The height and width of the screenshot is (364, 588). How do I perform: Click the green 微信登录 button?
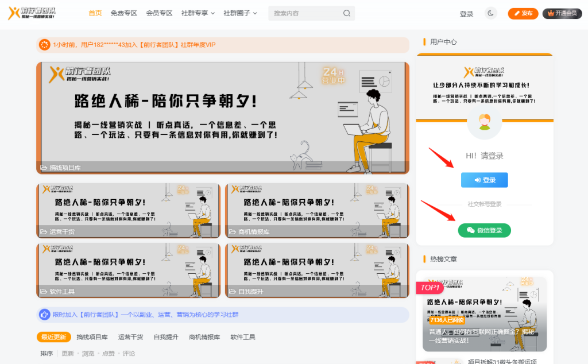pos(484,230)
